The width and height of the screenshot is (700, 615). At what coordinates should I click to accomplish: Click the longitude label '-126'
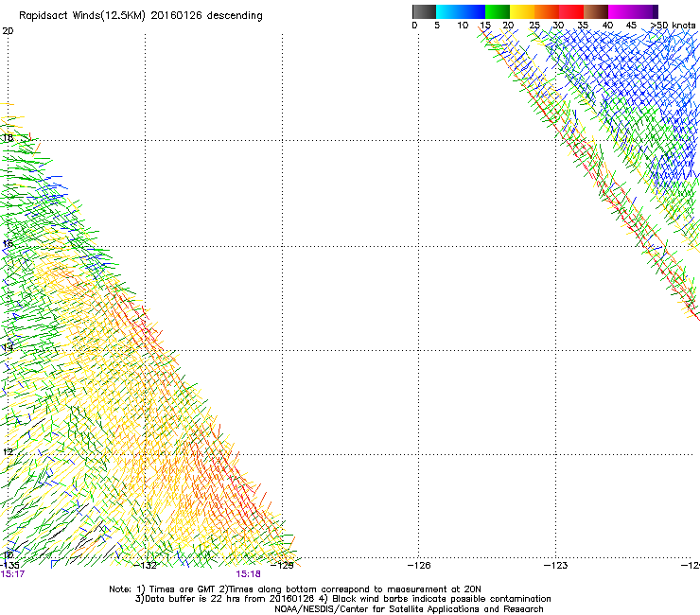(419, 566)
